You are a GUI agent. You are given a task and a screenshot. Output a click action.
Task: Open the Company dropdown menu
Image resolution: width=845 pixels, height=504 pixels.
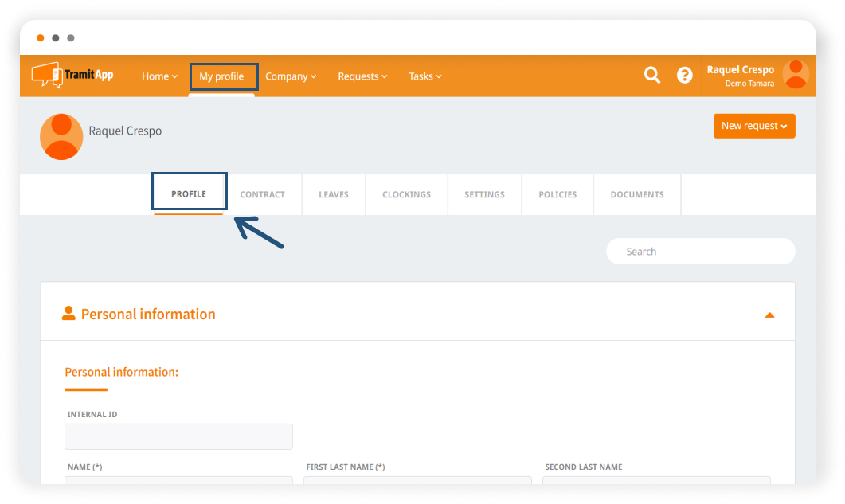(291, 76)
